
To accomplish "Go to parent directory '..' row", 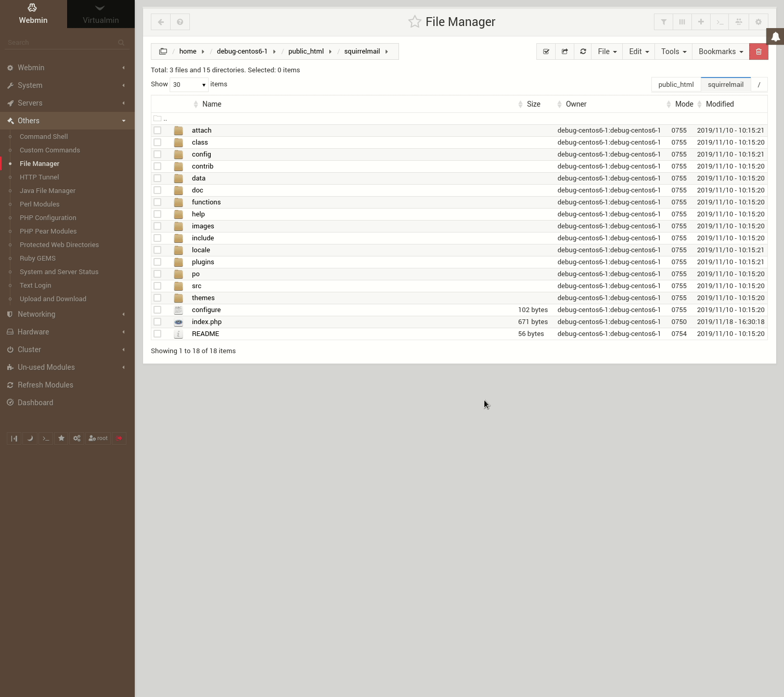I will point(459,119).
